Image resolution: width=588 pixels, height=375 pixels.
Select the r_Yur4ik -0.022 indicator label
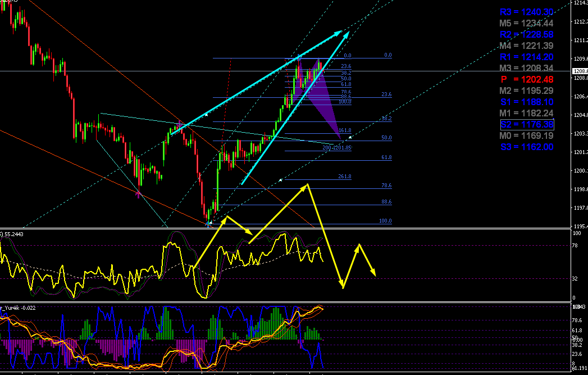click(18, 308)
